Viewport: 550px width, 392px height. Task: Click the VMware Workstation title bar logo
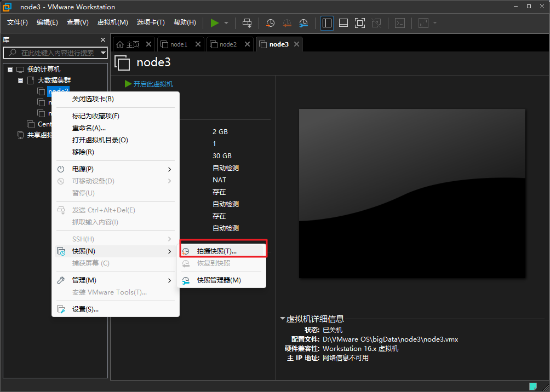7,7
